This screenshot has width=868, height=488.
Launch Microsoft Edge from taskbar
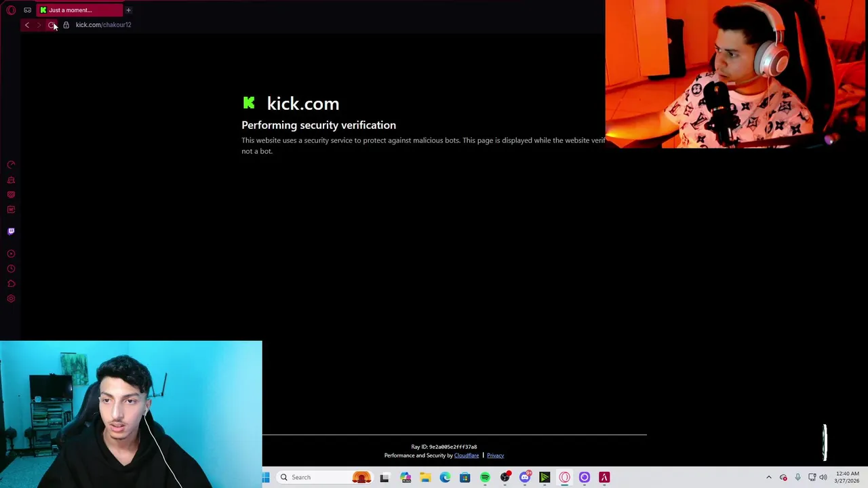point(445,477)
